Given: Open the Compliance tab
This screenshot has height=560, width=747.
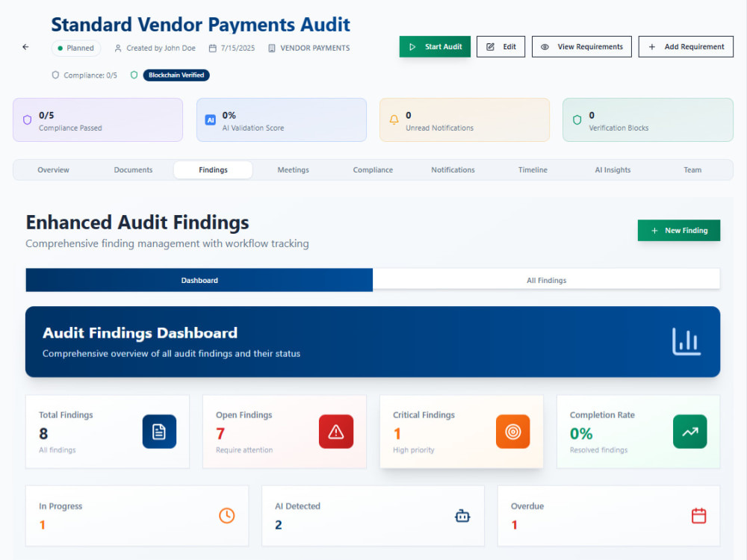Looking at the screenshot, I should (373, 170).
